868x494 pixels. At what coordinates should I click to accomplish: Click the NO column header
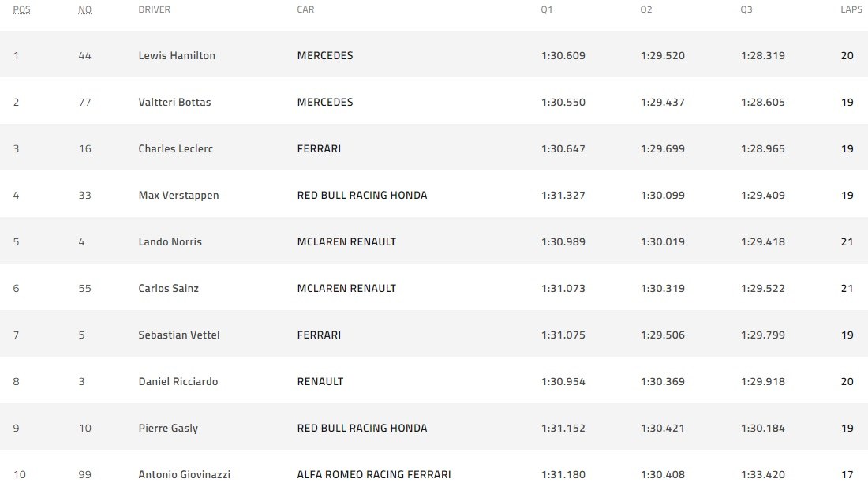[85, 9]
